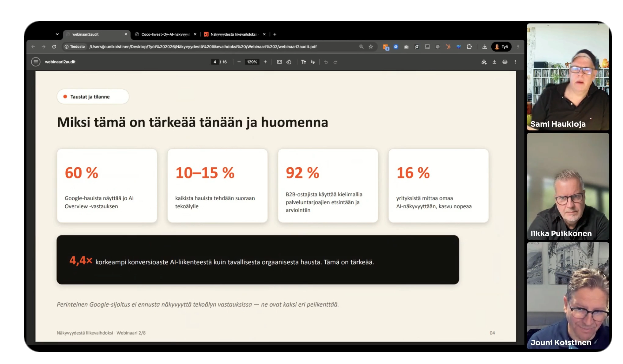Click the PDF file name in viewer toolbar

click(60, 62)
